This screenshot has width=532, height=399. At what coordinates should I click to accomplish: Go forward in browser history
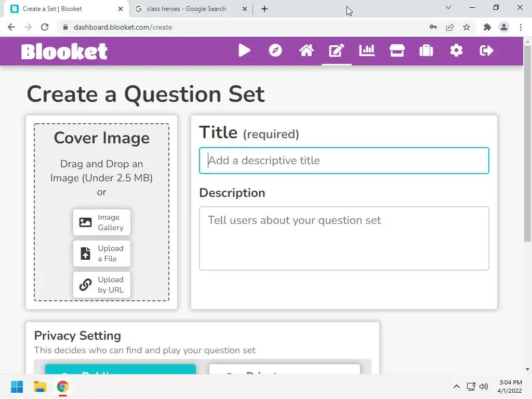[28, 27]
